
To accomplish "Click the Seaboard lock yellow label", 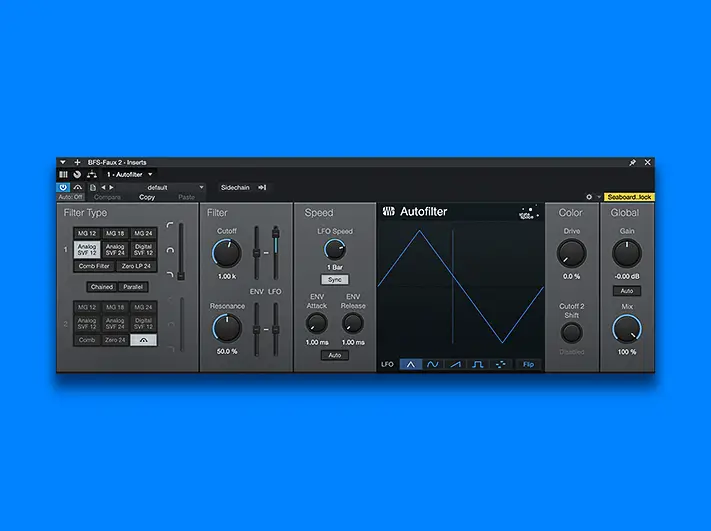I will point(629,197).
